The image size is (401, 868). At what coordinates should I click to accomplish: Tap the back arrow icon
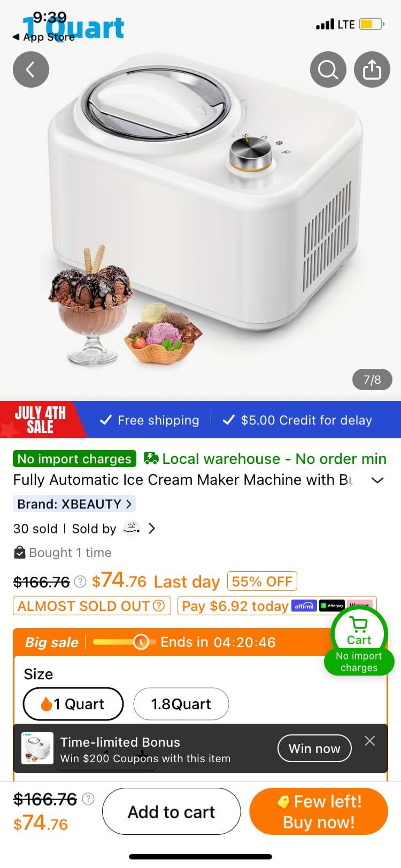31,69
